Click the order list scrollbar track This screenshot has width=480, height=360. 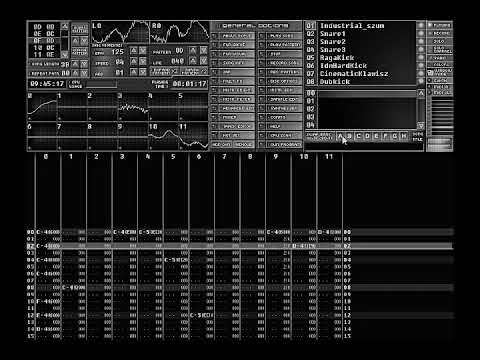66,39
